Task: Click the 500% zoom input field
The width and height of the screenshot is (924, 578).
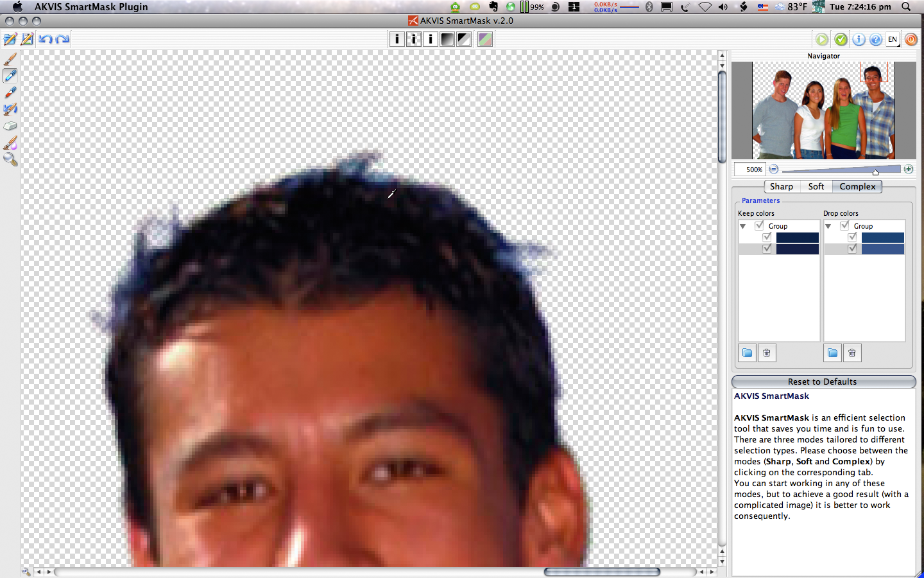Action: tap(751, 170)
